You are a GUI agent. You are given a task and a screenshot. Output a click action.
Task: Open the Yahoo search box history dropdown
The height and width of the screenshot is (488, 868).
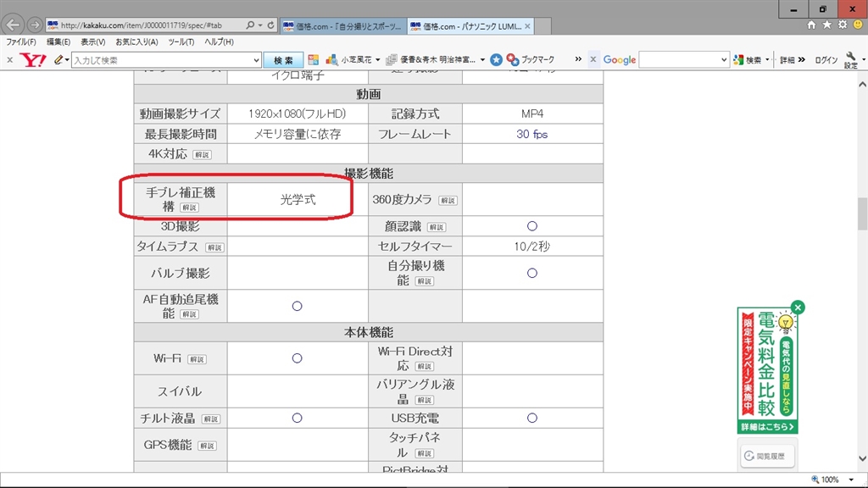(x=256, y=60)
